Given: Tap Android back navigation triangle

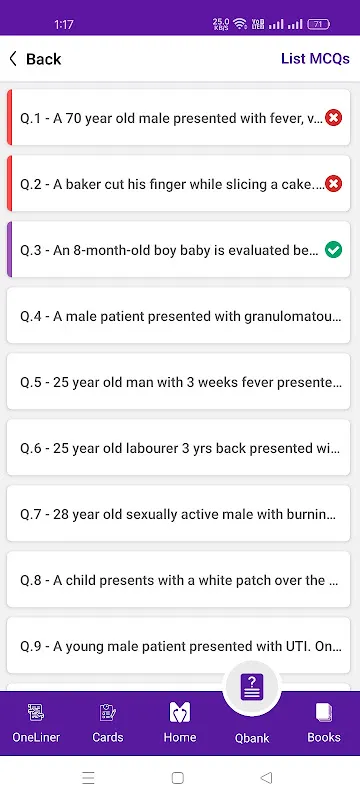Looking at the screenshot, I should click(266, 778).
